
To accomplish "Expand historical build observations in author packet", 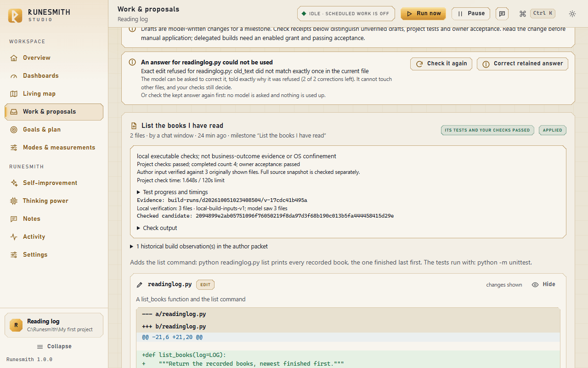I will coord(199,247).
